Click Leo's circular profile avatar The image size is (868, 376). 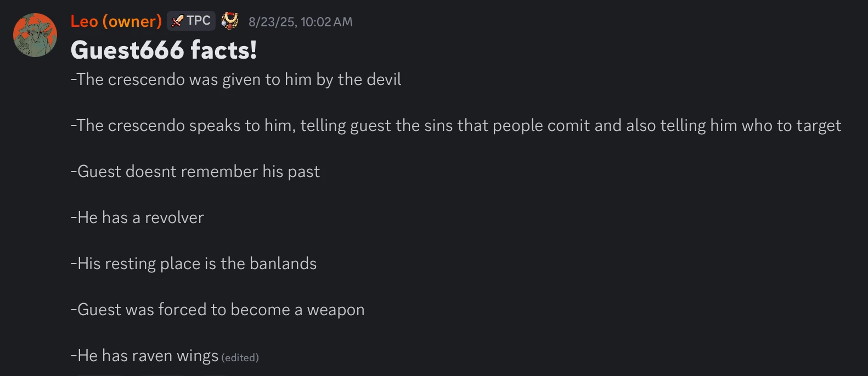pyautogui.click(x=35, y=35)
